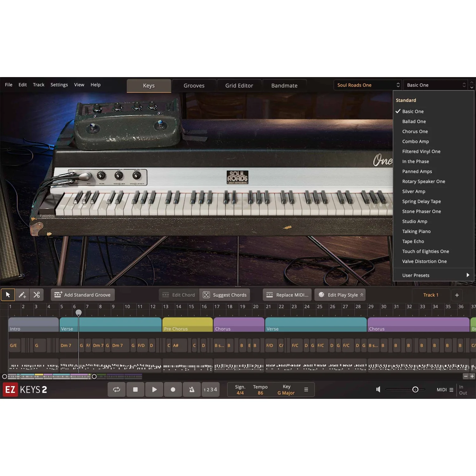Switch to the Grid Editor tab
The height and width of the screenshot is (476, 476).
pyautogui.click(x=239, y=86)
